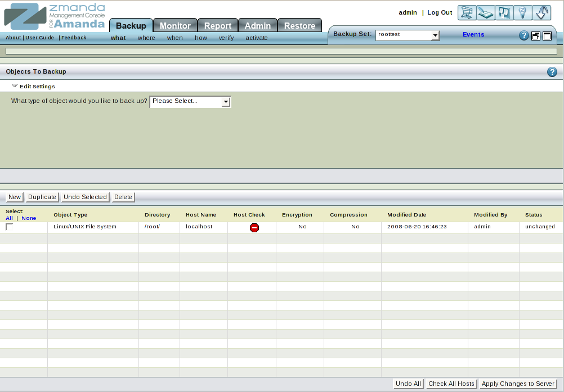Viewport: 564px width, 392px height.
Task: Open the 'how' sub-tab
Action: click(201, 38)
